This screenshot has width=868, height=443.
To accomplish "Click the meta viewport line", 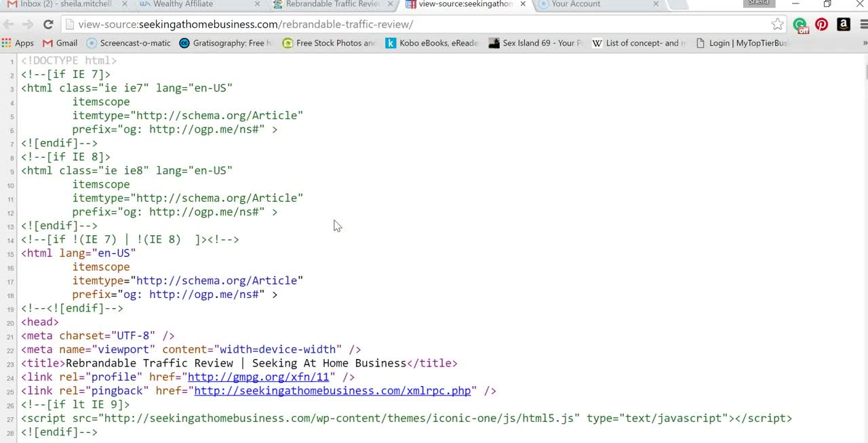I will (191, 350).
